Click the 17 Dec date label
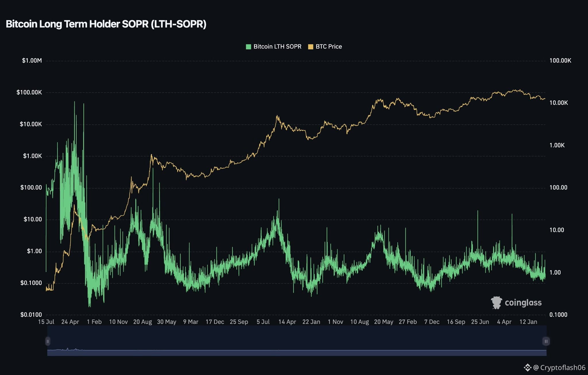Screen dimensions: 588x375 click(215, 322)
